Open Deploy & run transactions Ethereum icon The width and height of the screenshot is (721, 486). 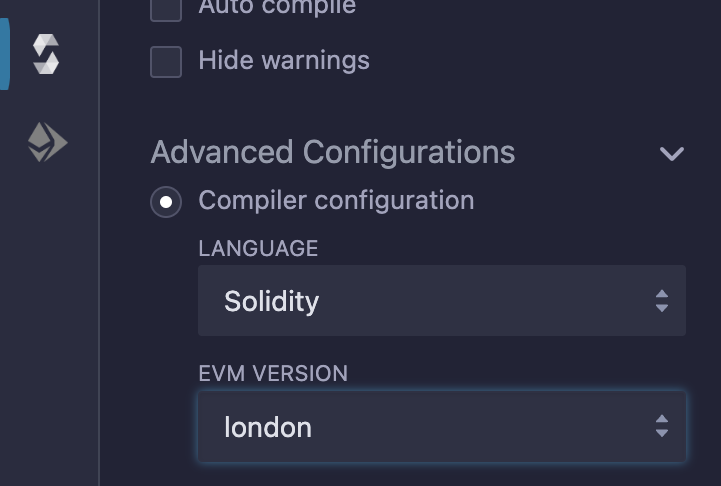pyautogui.click(x=46, y=143)
